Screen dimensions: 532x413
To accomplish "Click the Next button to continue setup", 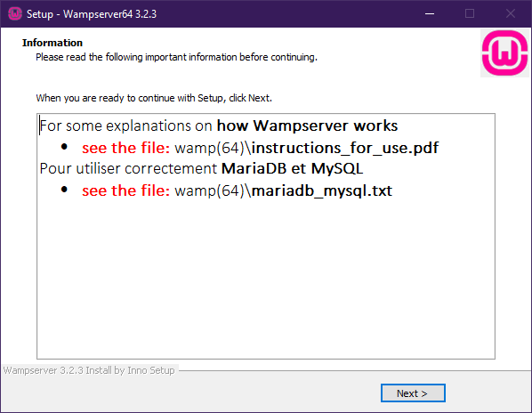I will point(413,393).
